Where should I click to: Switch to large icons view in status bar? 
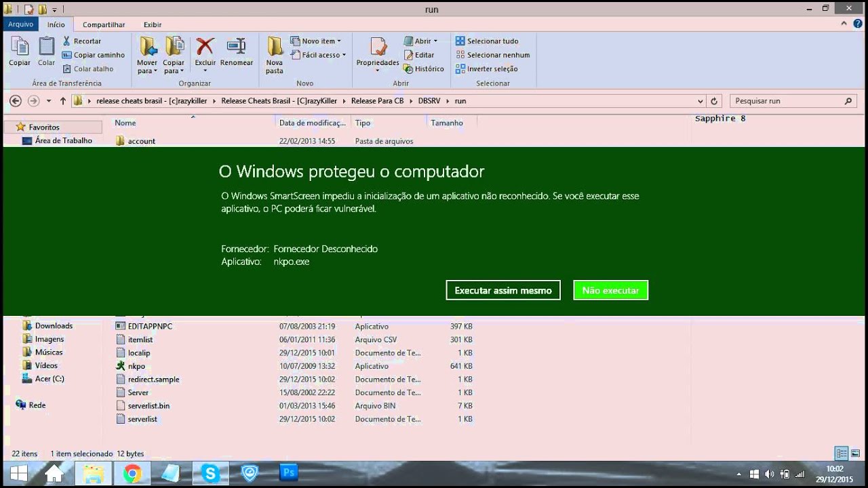point(856,453)
